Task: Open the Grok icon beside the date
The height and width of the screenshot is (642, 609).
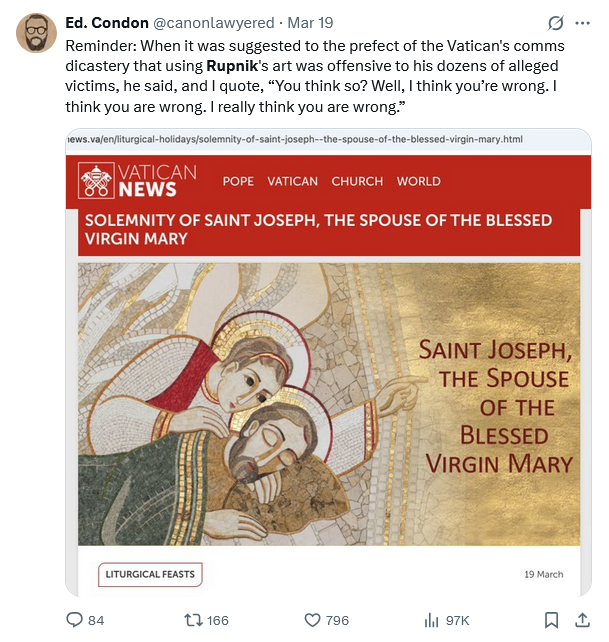Action: pyautogui.click(x=556, y=23)
